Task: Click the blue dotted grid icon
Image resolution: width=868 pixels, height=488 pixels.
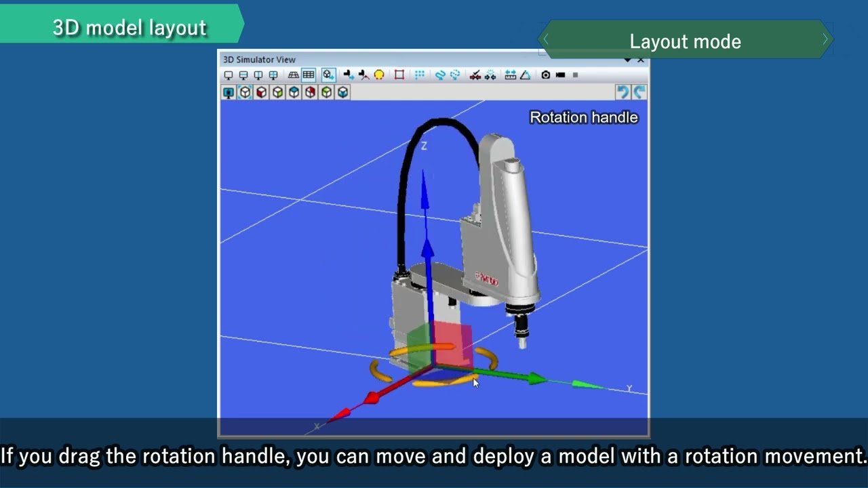Action: tap(419, 75)
